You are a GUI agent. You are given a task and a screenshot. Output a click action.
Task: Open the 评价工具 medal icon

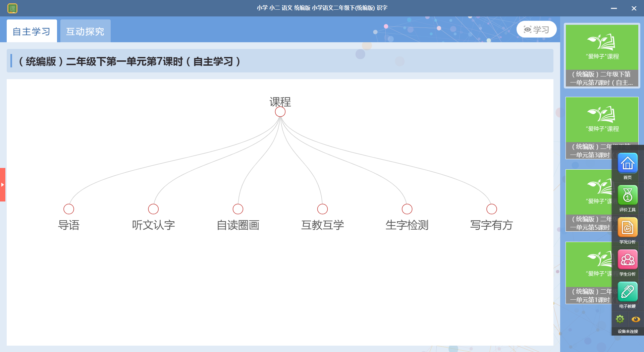point(627,195)
